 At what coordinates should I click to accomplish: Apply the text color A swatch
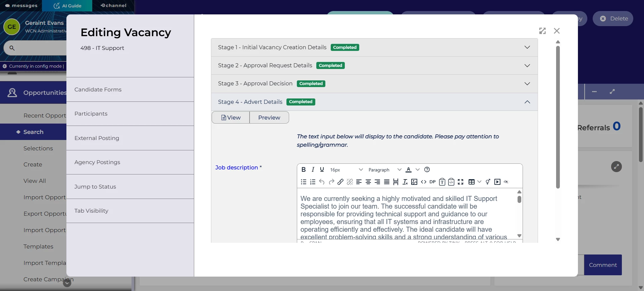tap(409, 169)
